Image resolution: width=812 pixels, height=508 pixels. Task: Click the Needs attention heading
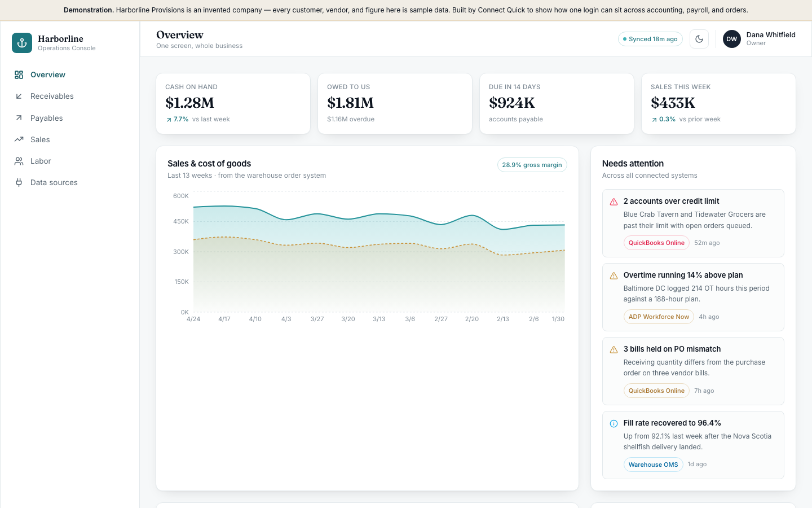(633, 164)
